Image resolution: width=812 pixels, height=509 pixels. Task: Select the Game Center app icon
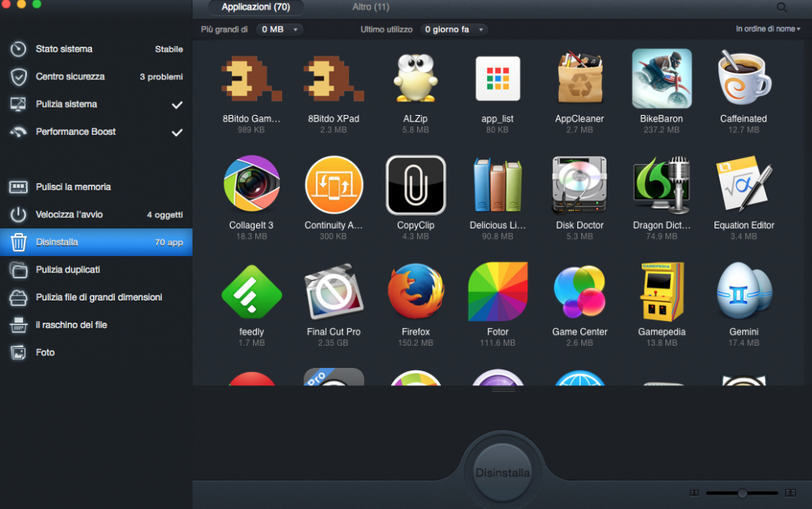click(x=580, y=292)
